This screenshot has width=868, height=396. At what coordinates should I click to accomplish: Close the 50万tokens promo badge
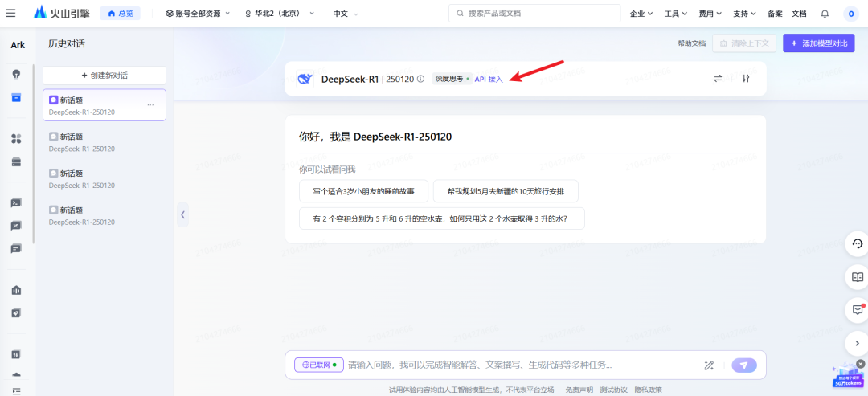[860, 363]
